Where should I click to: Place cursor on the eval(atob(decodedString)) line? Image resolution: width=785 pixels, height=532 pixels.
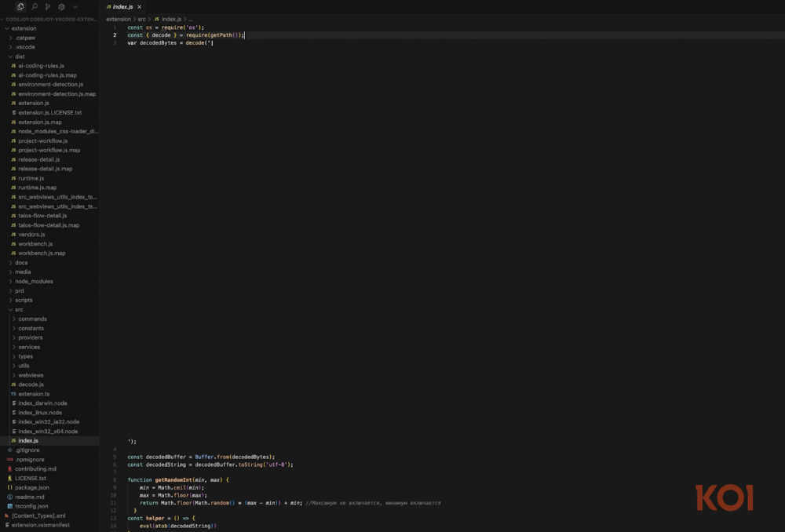[x=177, y=526]
